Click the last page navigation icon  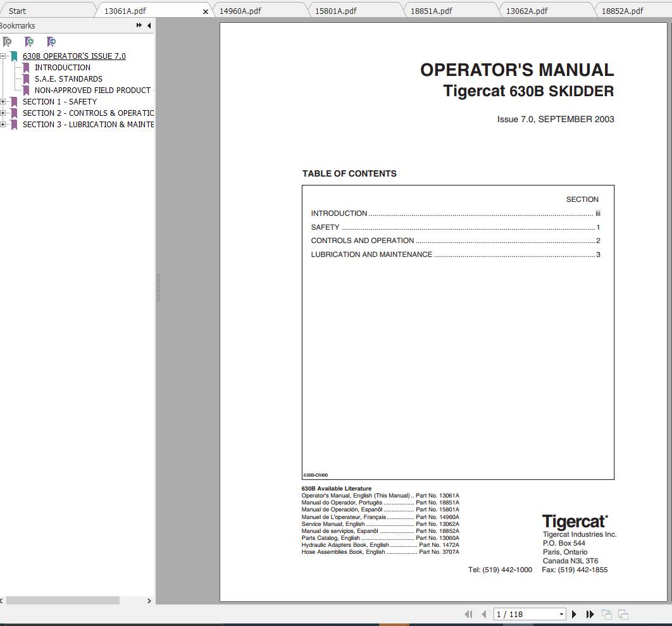[590, 613]
